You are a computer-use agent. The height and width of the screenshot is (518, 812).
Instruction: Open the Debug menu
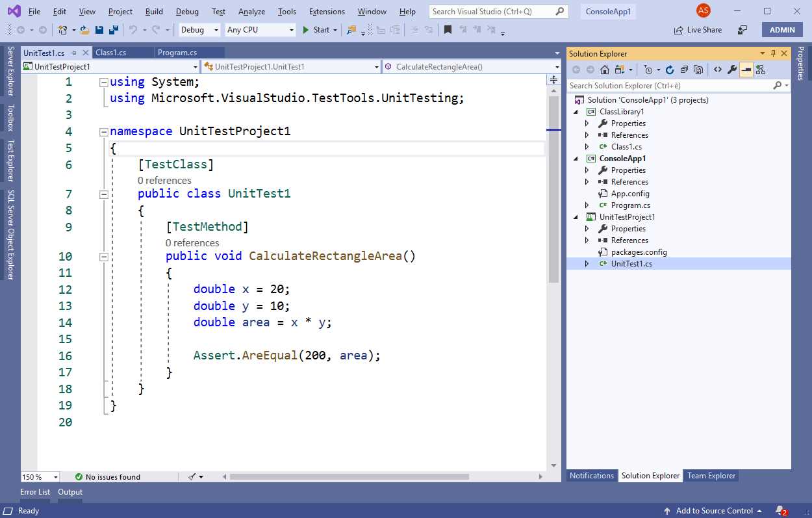188,12
